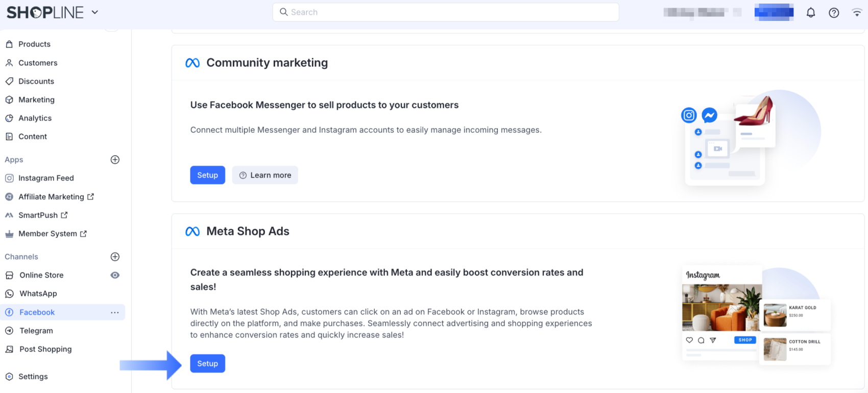Click Setup under Meta Shop Ads
The width and height of the screenshot is (868, 393).
pos(207,363)
